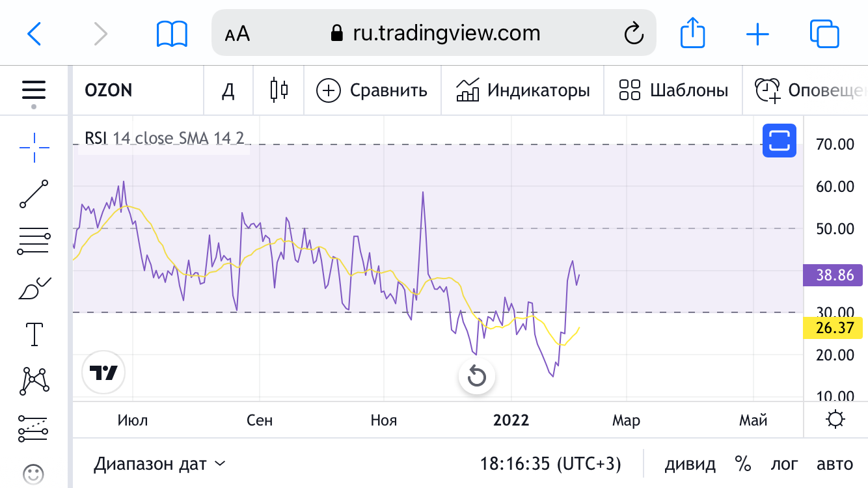Click the Сен label on the time axis
The image size is (868, 488).
[260, 420]
